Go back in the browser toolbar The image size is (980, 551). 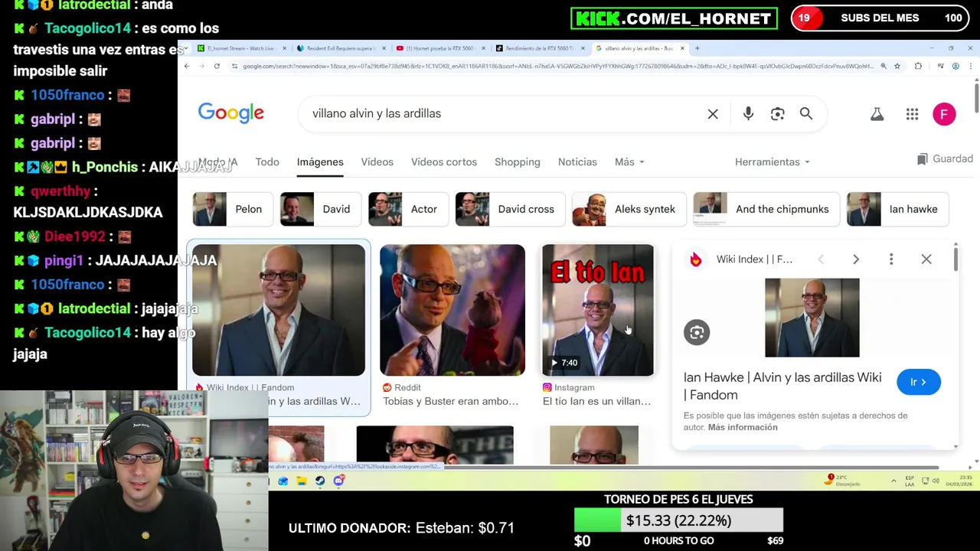[187, 67]
